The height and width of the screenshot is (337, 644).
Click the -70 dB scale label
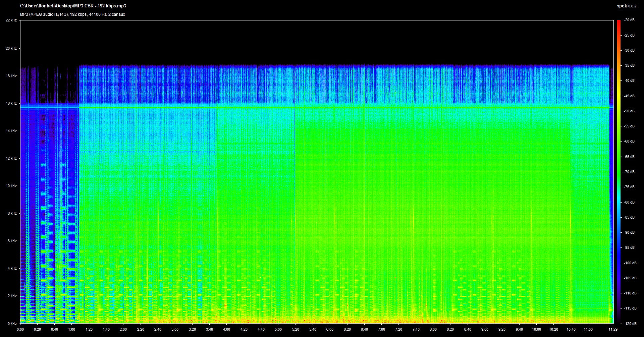(x=629, y=172)
